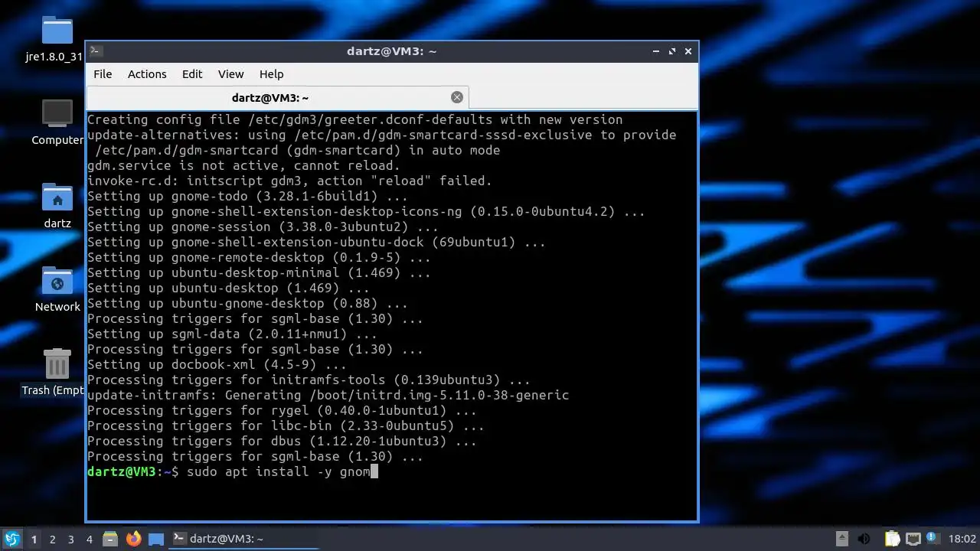The height and width of the screenshot is (551, 980).
Task: Switch to workspace 1 in the pager
Action: click(34, 540)
